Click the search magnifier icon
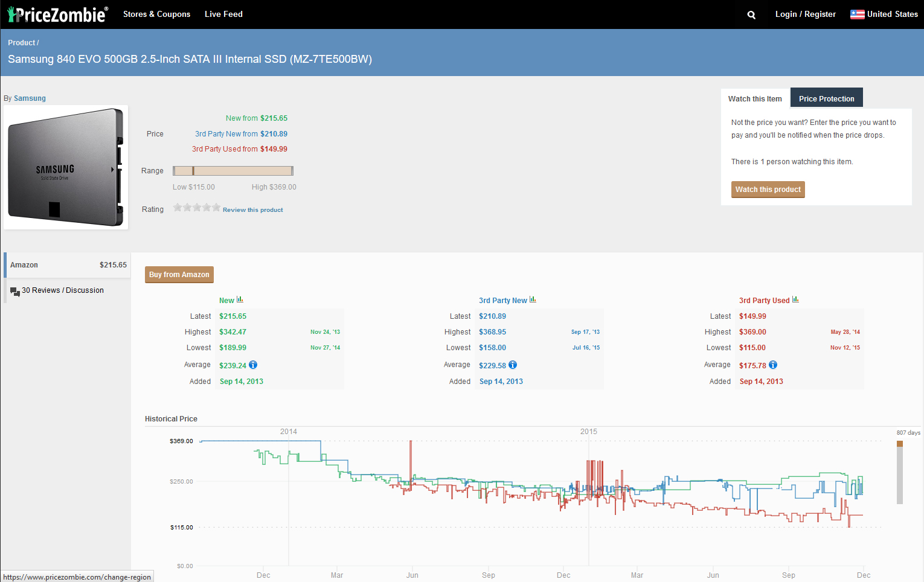The width and height of the screenshot is (924, 582). coord(751,14)
